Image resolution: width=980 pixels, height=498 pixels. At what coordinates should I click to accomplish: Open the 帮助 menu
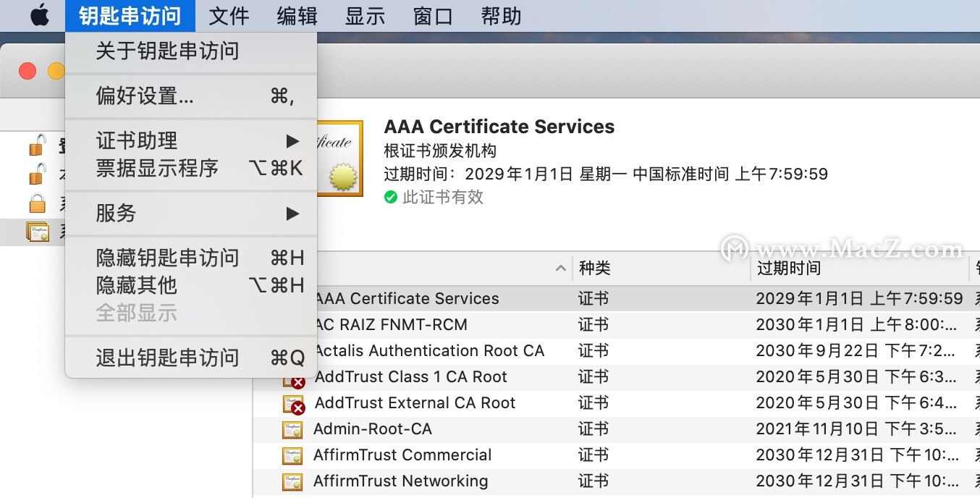pos(501,16)
